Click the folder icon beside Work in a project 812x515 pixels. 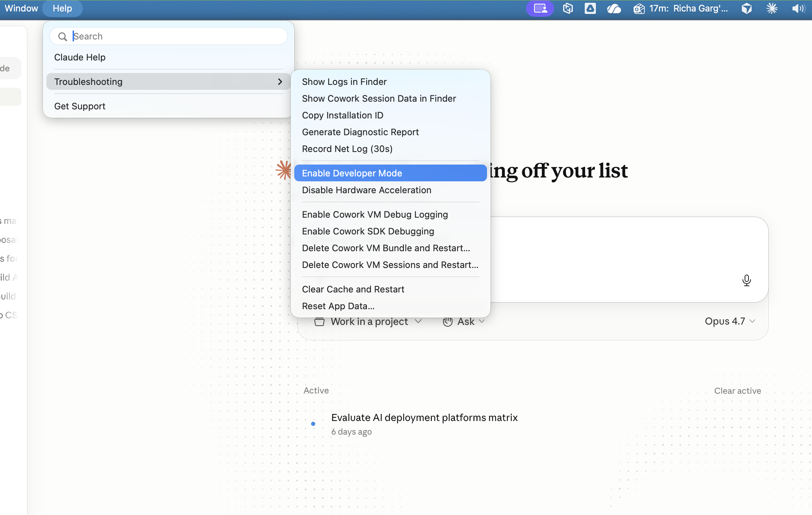(x=319, y=322)
